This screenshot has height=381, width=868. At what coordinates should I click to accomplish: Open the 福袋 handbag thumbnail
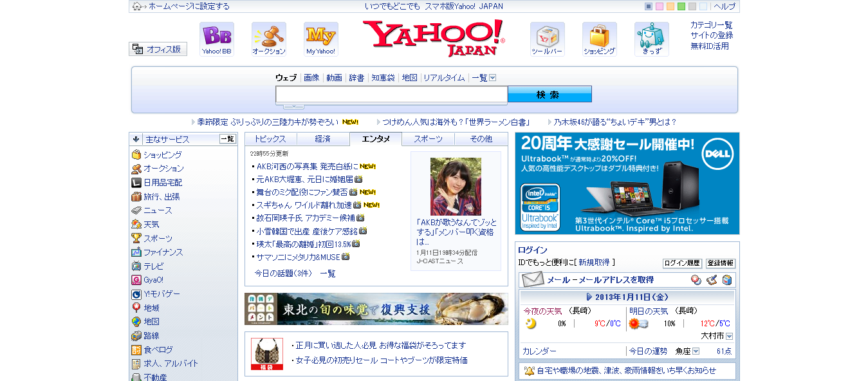[267, 354]
